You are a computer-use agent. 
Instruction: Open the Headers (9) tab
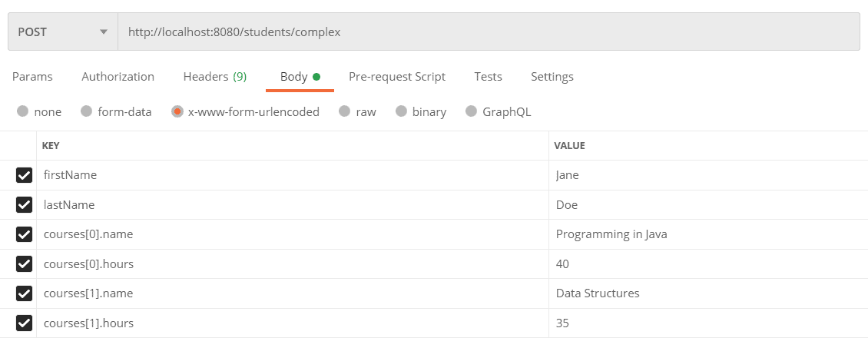[214, 77]
